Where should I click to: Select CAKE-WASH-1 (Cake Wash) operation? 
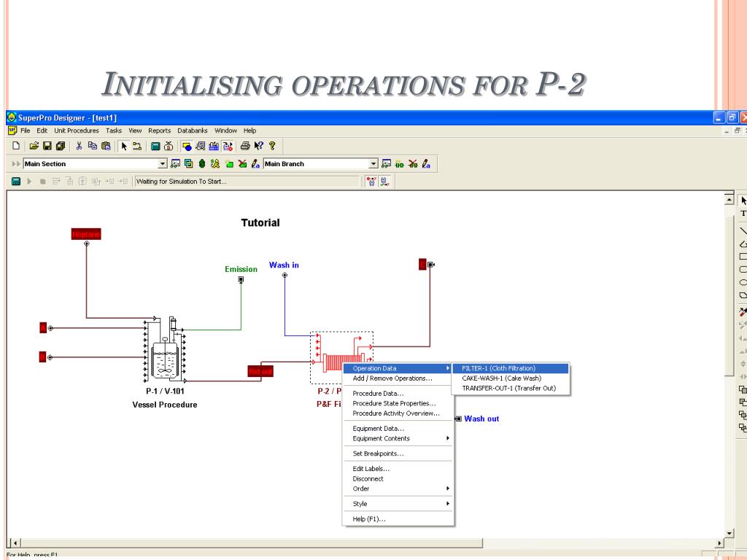click(510, 378)
